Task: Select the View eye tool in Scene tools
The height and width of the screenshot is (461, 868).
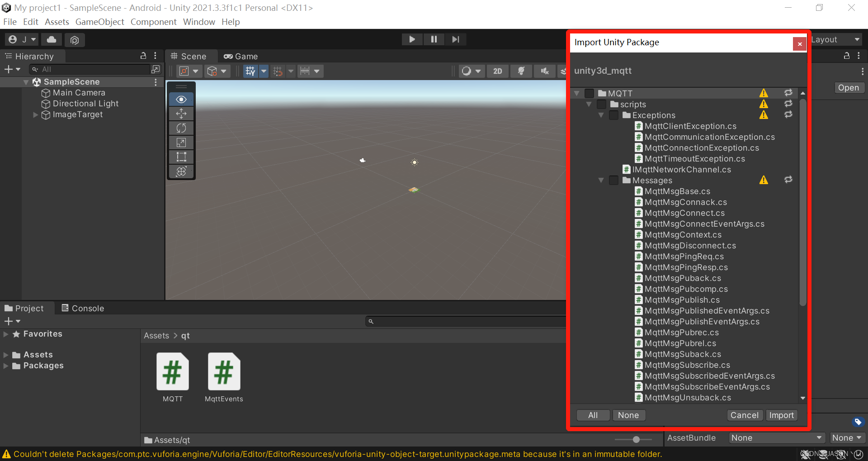Action: [181, 99]
